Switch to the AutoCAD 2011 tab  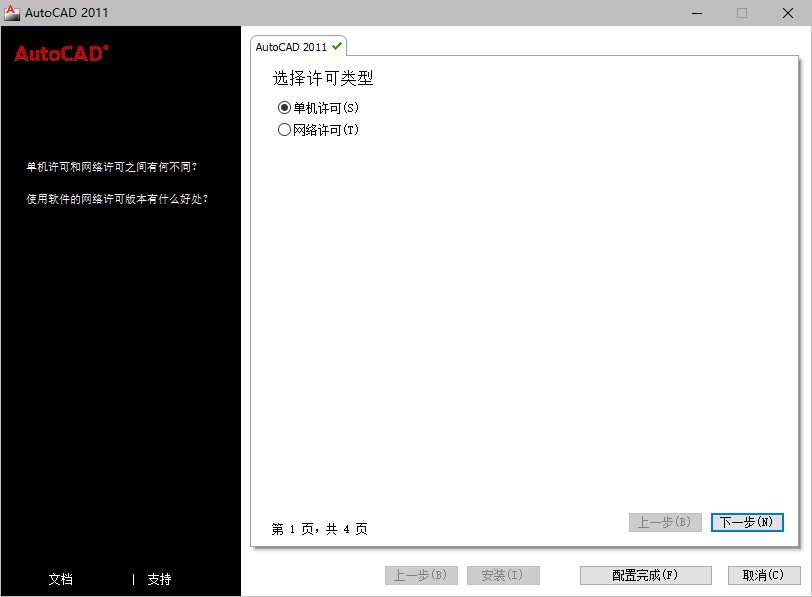(x=290, y=46)
